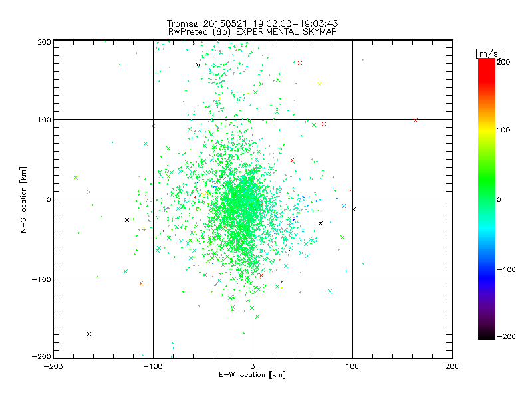
Task: Click the x-axis tick label "-200"
Action: tap(53, 366)
